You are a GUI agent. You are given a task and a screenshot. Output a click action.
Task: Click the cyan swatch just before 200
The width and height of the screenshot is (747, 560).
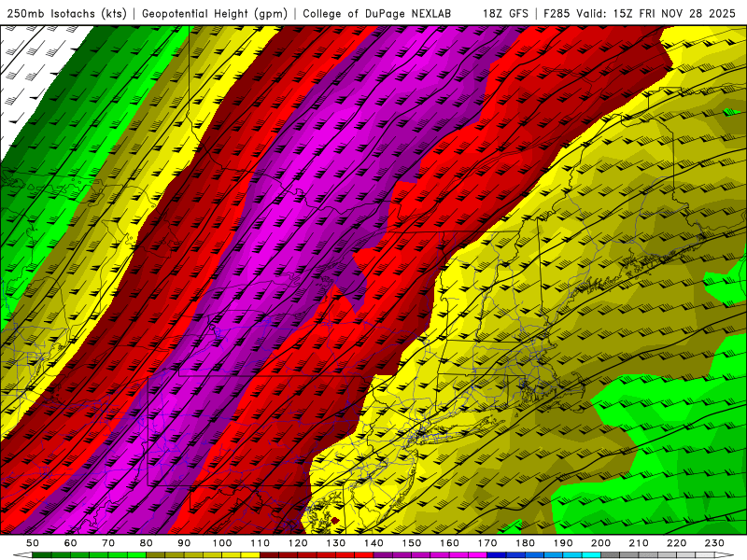pos(591,555)
